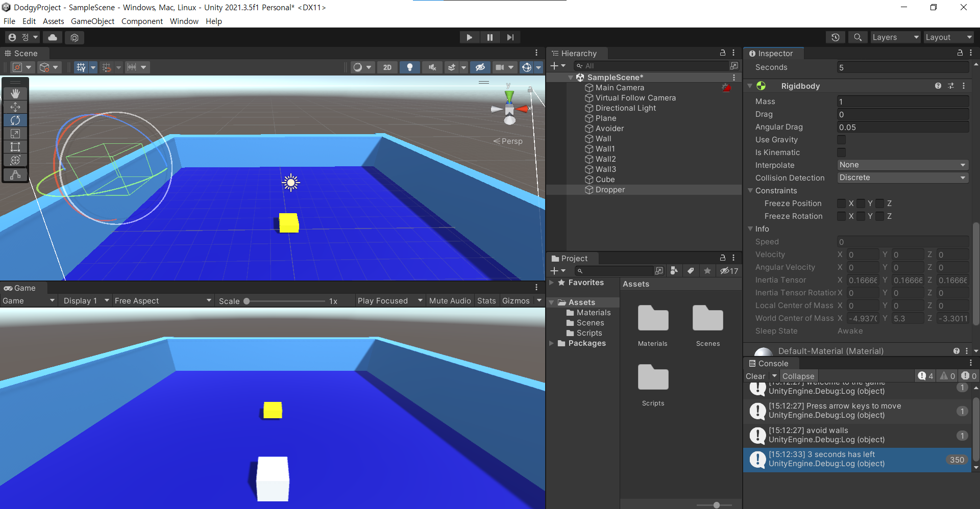This screenshot has height=509, width=980.
Task: Open version control icon in toolbar
Action: click(75, 37)
